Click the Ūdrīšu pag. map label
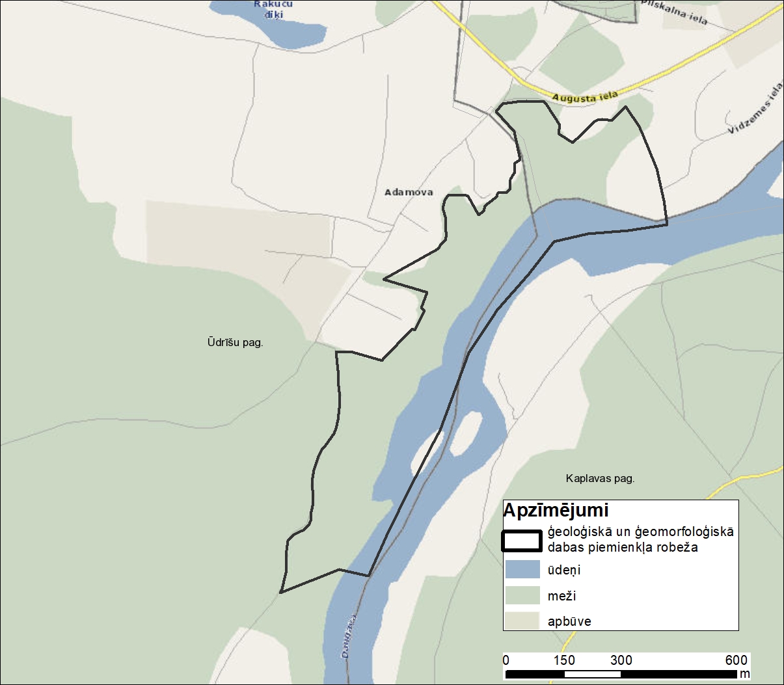 tap(235, 342)
